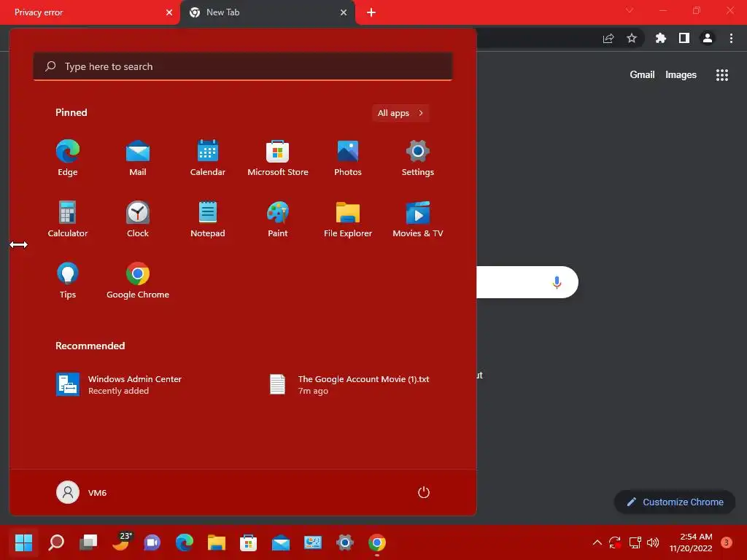Open the weather widget showing 23°
747x560 pixels.
click(122, 542)
